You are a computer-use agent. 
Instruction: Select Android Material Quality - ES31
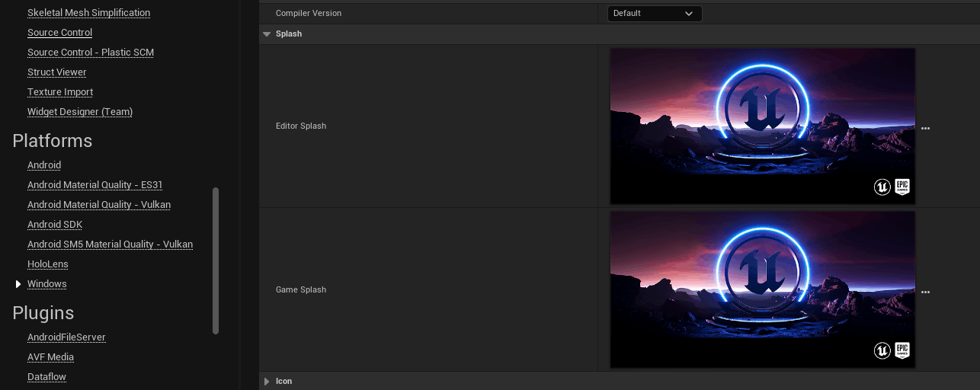pos(94,185)
